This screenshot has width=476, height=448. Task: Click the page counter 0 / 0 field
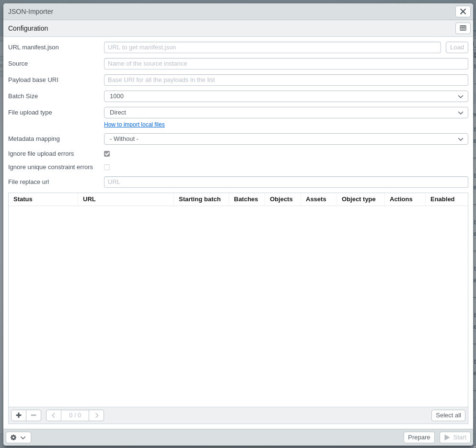coord(75,415)
